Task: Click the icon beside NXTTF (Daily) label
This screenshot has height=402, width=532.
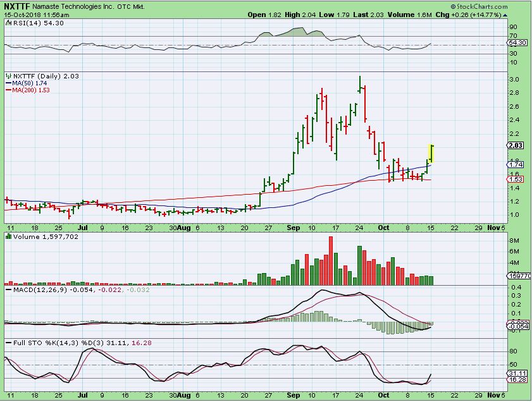Action: point(9,76)
